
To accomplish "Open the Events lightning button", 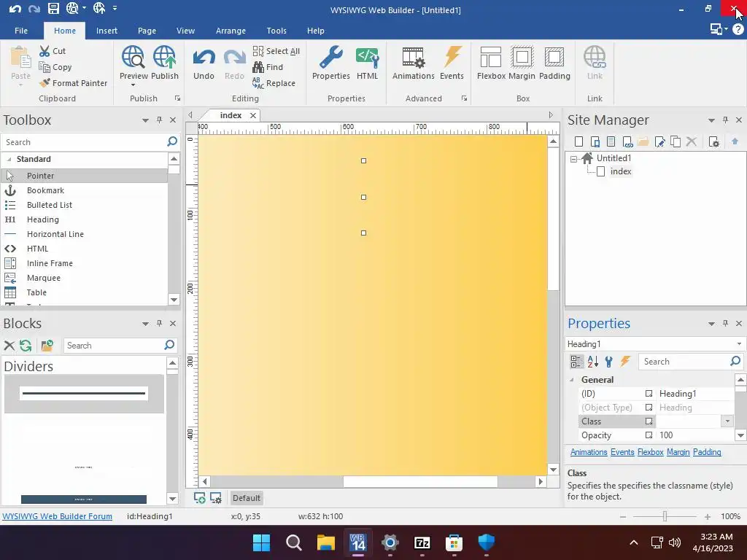I will tap(452, 63).
